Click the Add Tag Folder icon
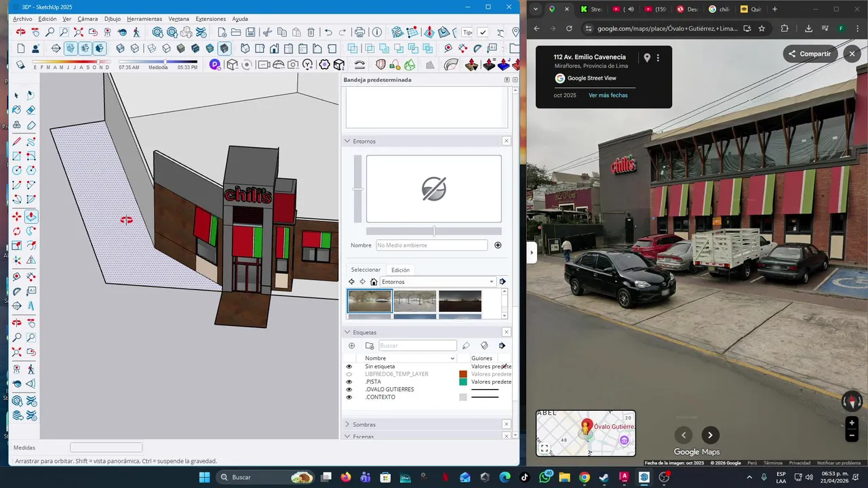The image size is (868, 488). coord(370,346)
